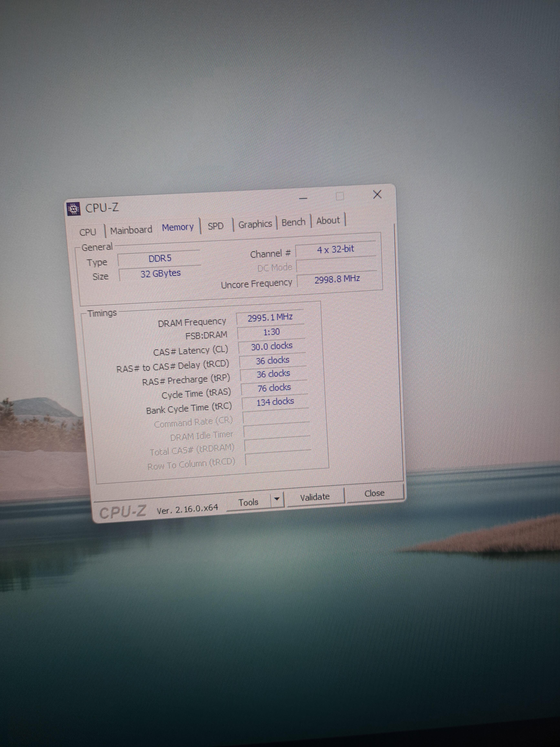
Task: Minimize the CPU-Z window
Action: coord(303,198)
